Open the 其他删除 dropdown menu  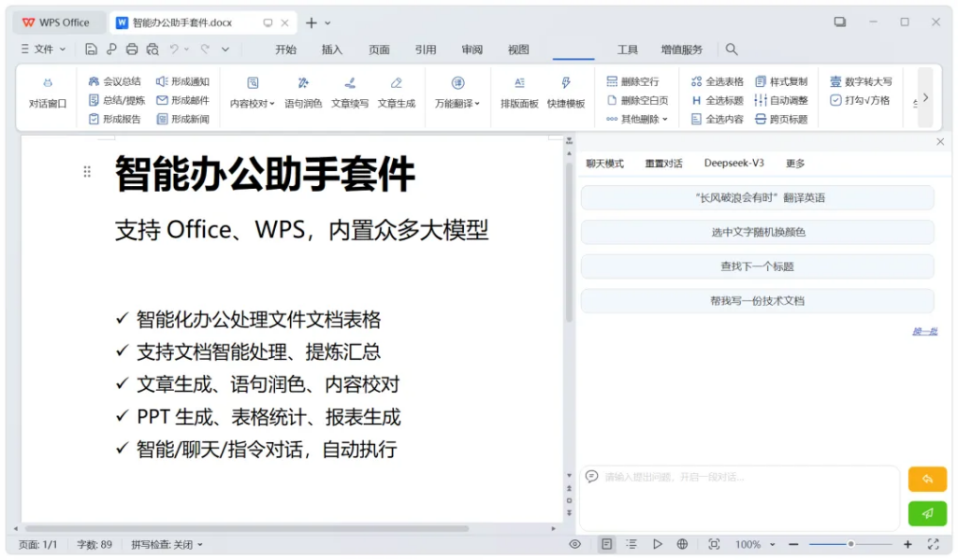coord(638,119)
